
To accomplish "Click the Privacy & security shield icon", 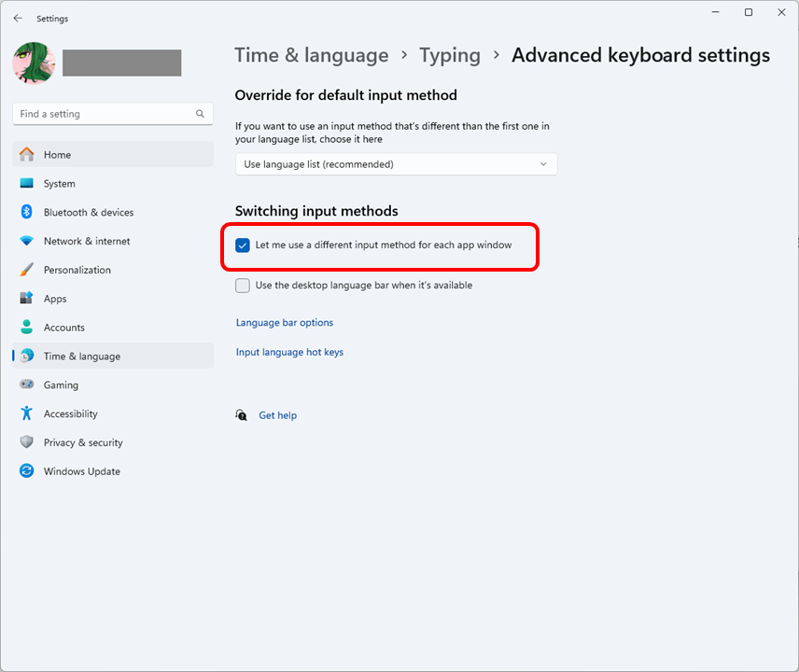I will [x=26, y=442].
